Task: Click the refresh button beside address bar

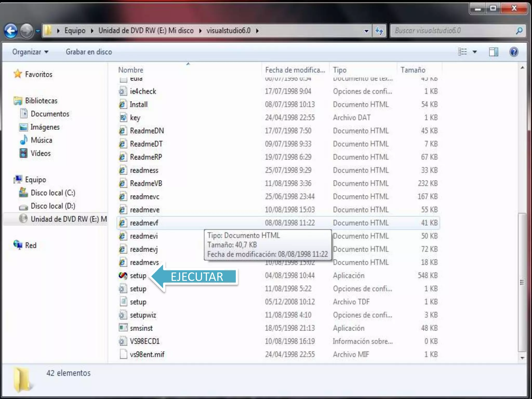Action: click(379, 31)
